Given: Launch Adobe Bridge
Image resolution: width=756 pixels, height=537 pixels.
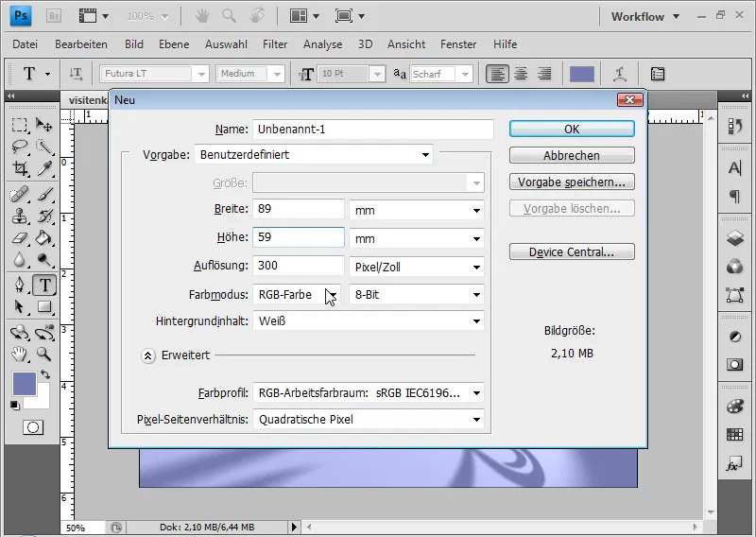Looking at the screenshot, I should point(54,16).
